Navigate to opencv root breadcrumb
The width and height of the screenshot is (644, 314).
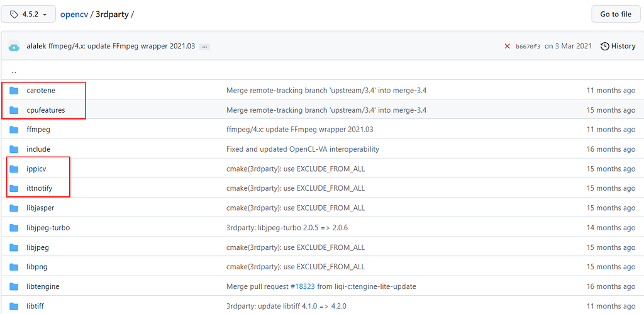[74, 14]
